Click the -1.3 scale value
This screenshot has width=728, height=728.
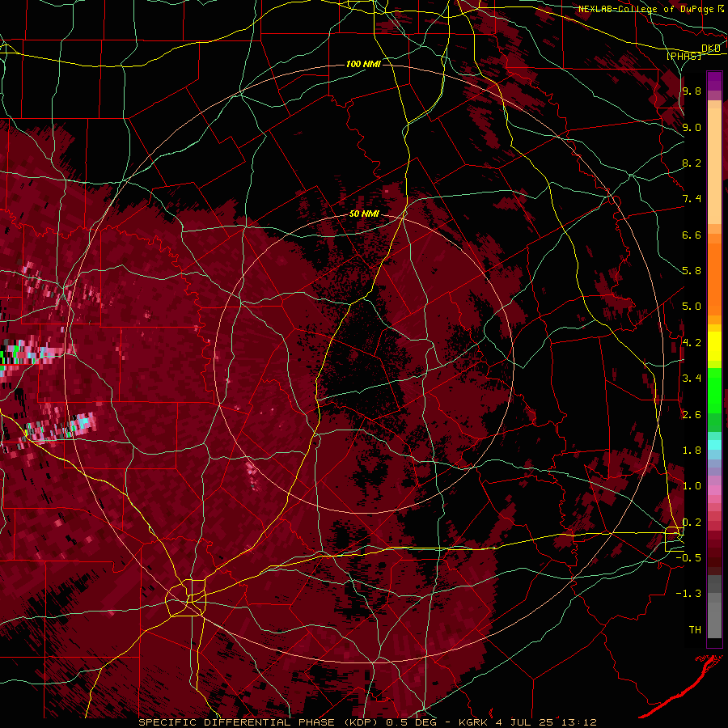pyautogui.click(x=689, y=594)
